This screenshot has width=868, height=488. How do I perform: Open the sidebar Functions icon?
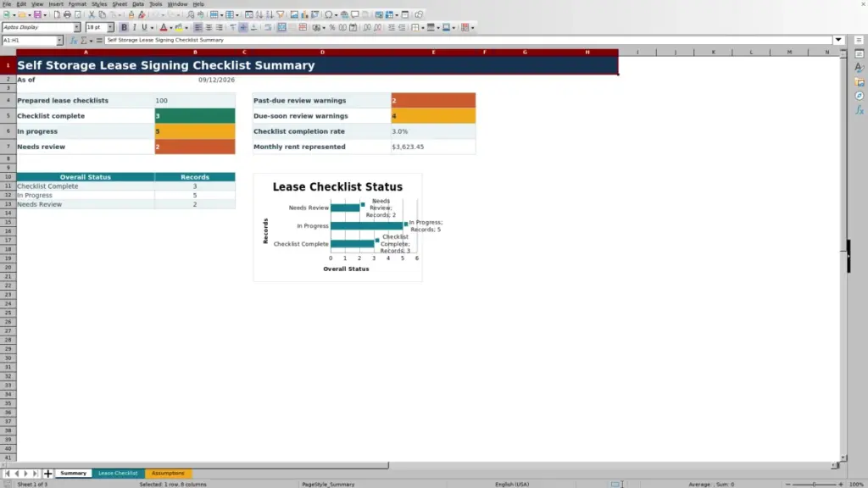pos(860,111)
